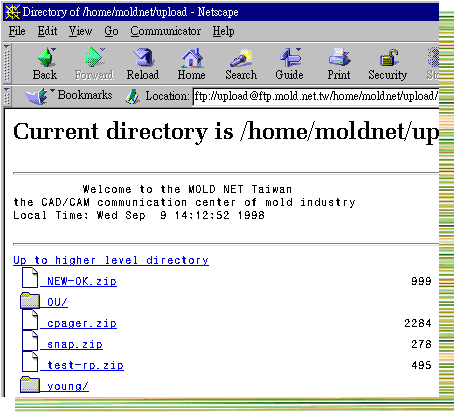Open the Search toolbar button
Screen dimensions: 454x412
coord(241,64)
